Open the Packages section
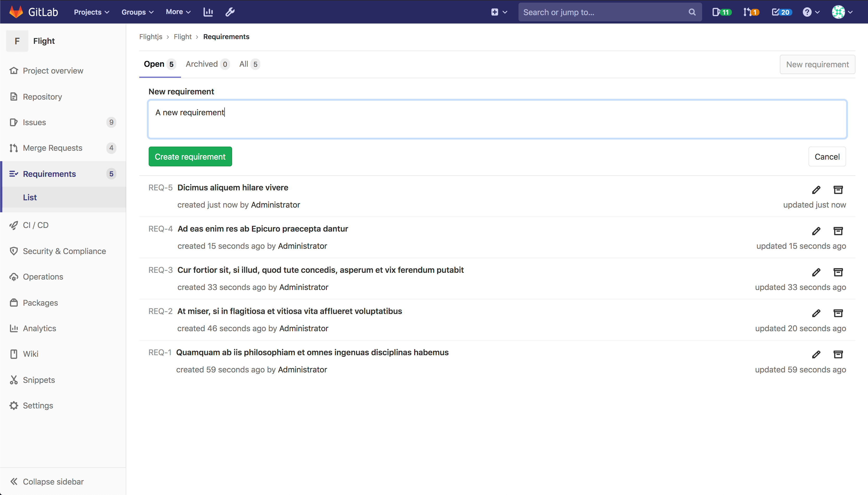Viewport: 868px width, 495px height. pyautogui.click(x=40, y=303)
